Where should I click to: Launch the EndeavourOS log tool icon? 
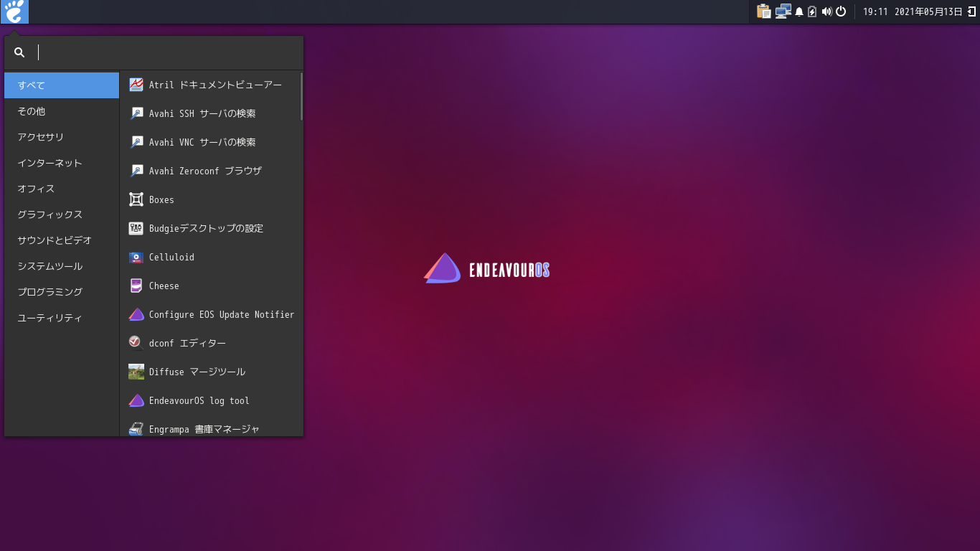click(136, 400)
